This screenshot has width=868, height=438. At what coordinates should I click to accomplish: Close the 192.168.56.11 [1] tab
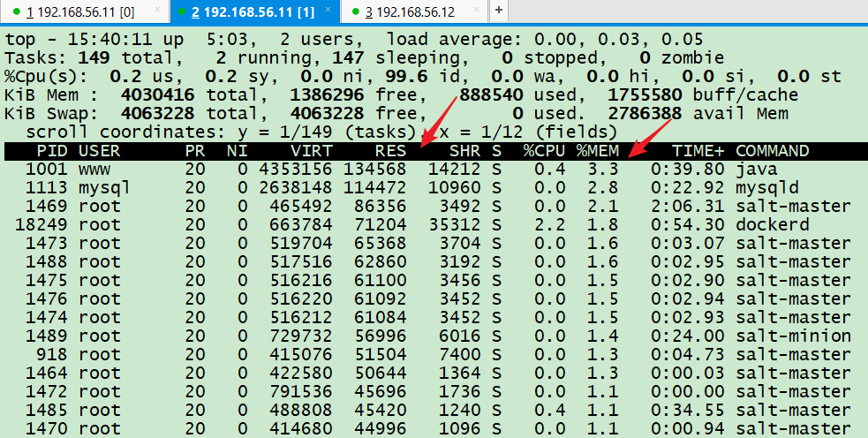[x=328, y=10]
